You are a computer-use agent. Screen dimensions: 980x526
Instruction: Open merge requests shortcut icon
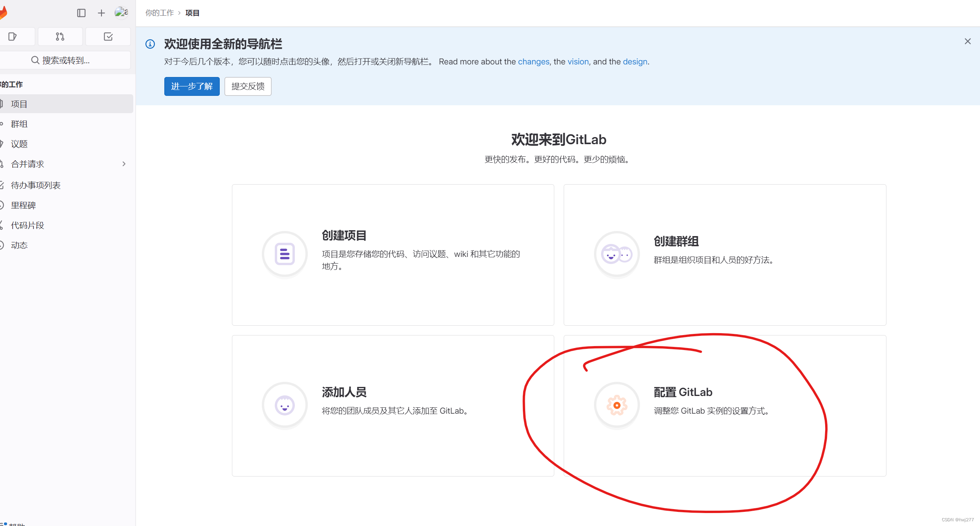(60, 37)
